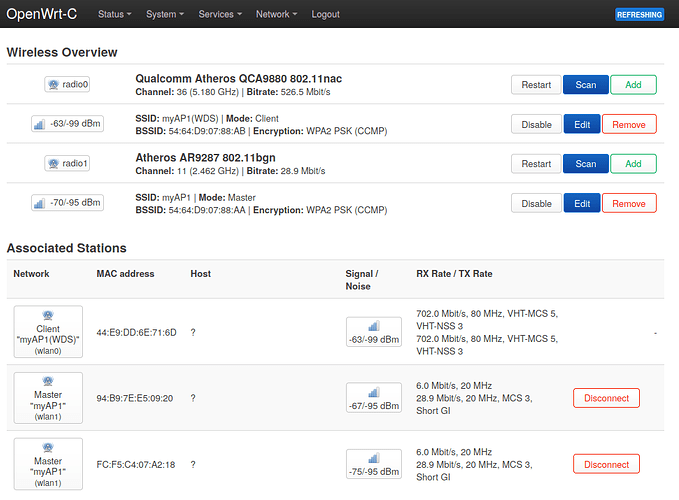Click the Signal / Noise column header

(x=362, y=280)
